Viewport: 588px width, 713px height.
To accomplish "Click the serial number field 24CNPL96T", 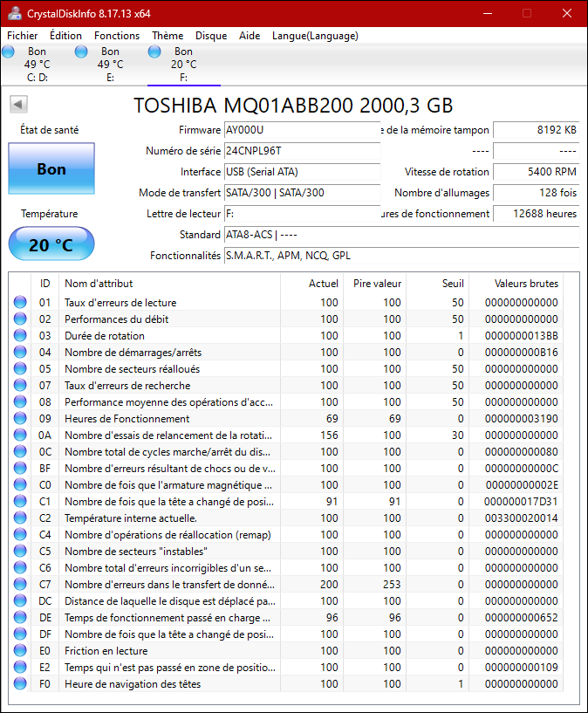I will pos(302,151).
